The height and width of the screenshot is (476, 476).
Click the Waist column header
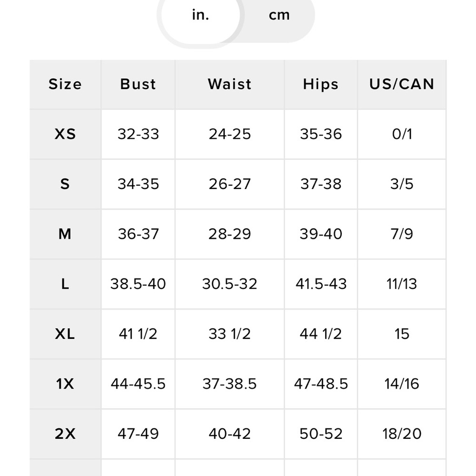click(229, 84)
